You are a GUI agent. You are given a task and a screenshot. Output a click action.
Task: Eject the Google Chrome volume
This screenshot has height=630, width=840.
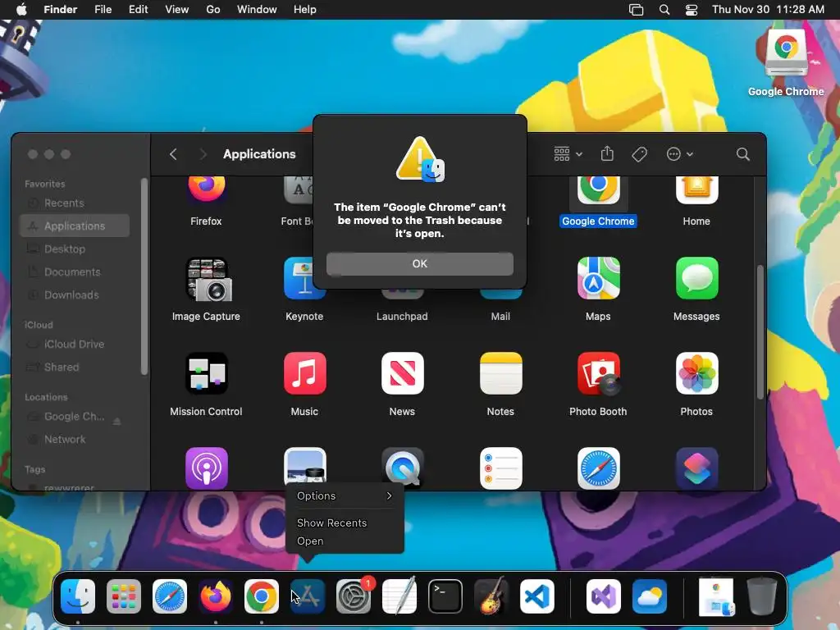click(116, 422)
